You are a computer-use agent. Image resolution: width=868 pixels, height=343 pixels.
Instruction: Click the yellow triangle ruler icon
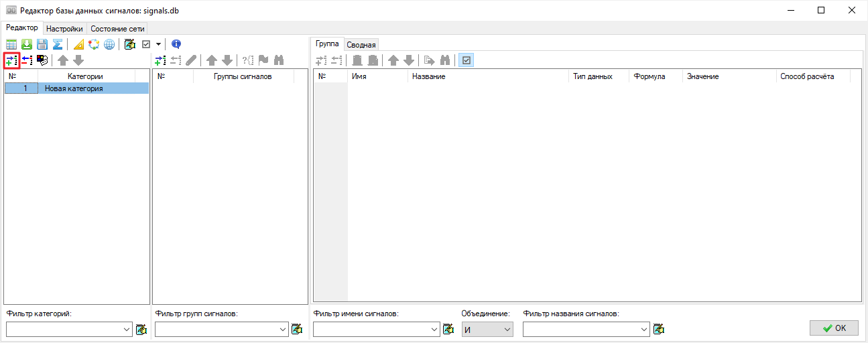tap(78, 44)
